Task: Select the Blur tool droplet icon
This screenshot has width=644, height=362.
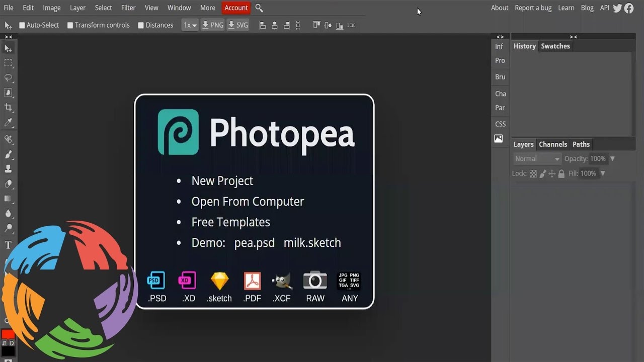Action: 9,213
